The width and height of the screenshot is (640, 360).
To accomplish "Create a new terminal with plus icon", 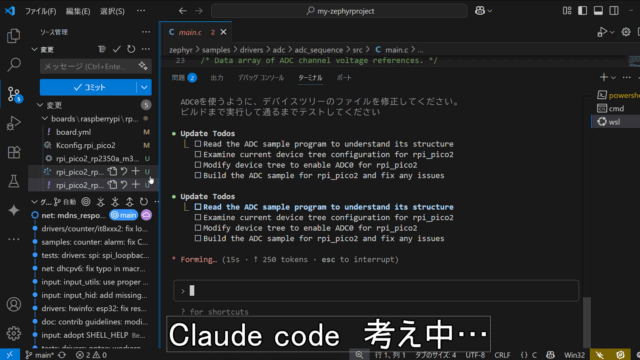I will coord(604,78).
